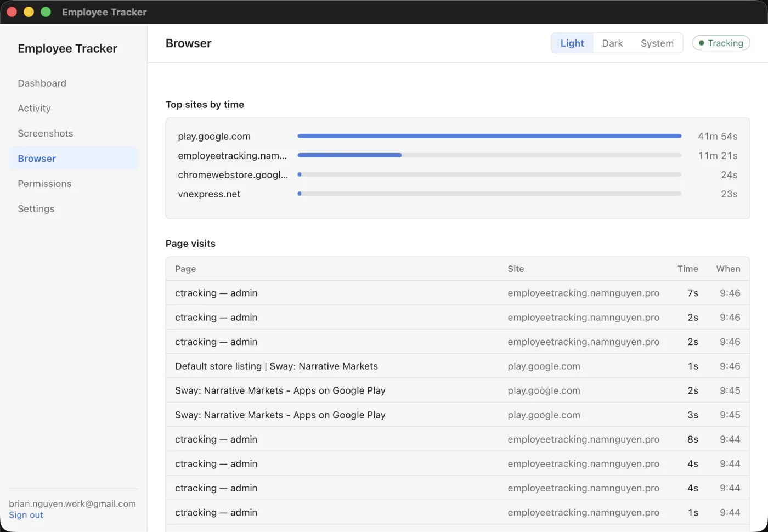Click the Page column header

(185, 269)
